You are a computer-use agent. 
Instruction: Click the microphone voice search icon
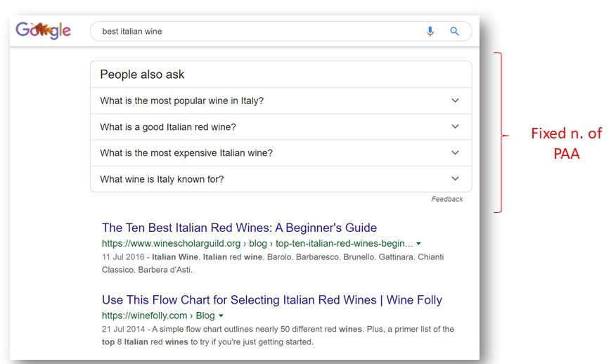click(430, 32)
